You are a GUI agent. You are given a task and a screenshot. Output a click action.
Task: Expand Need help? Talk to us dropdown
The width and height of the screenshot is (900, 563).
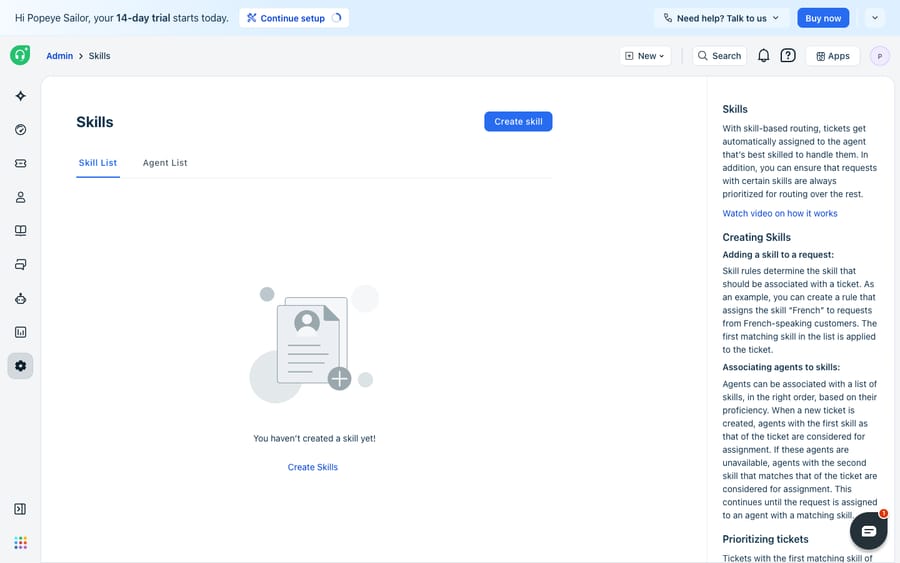[x=721, y=18]
